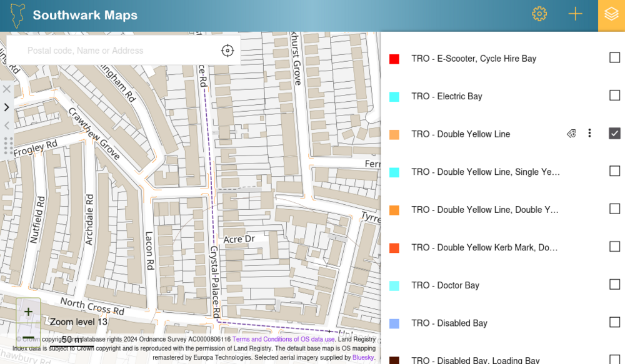Uncheck the TRO - Double Yellow Line layer
The image size is (625, 364).
click(x=614, y=133)
